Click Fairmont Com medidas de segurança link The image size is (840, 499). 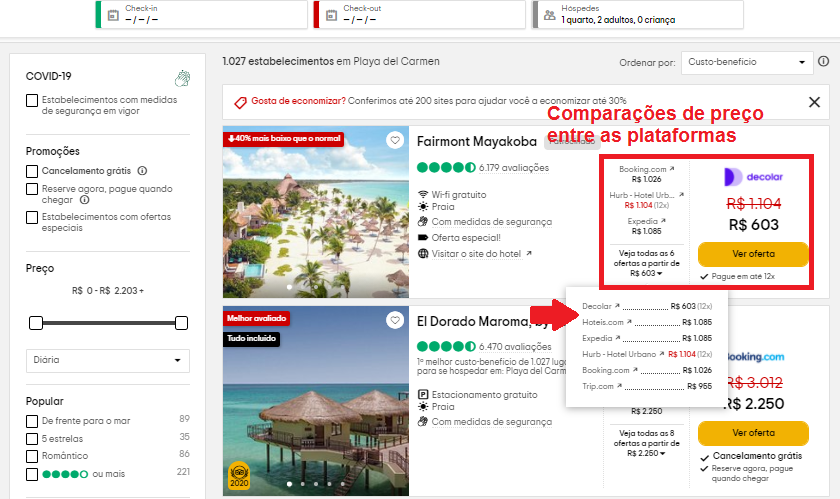click(491, 222)
